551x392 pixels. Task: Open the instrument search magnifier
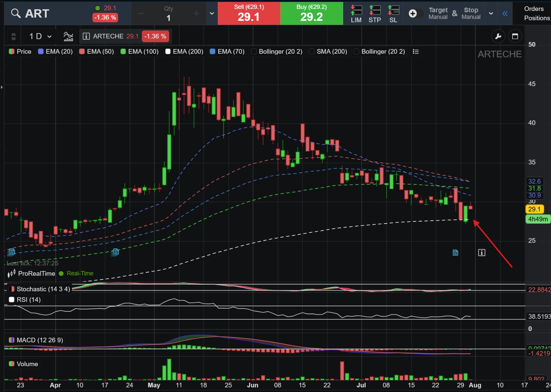[16, 13]
